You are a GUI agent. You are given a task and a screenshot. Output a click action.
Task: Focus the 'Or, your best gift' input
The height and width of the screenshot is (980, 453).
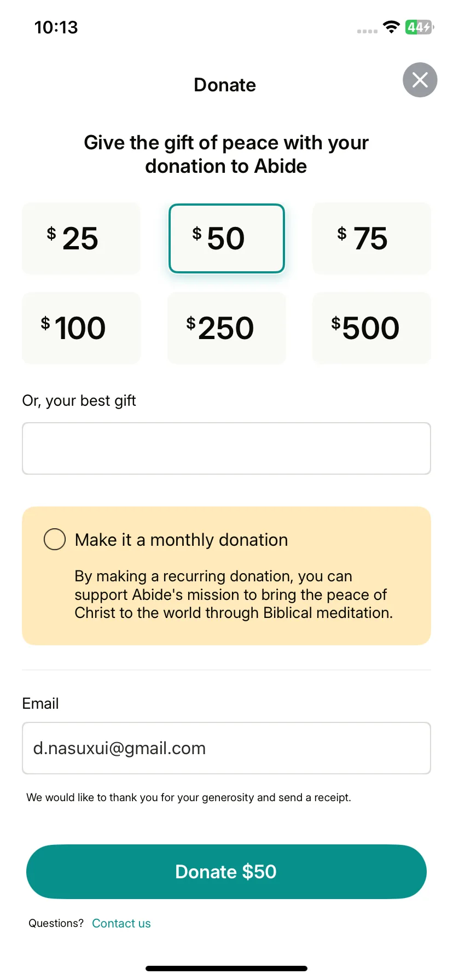click(226, 448)
